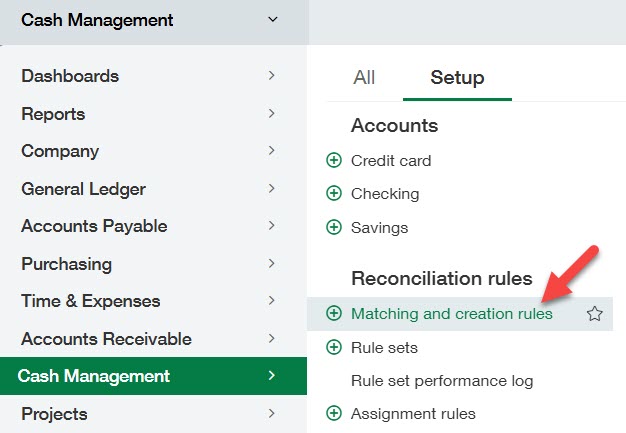Open Rule set performance log link
626x433 pixels.
(x=442, y=381)
